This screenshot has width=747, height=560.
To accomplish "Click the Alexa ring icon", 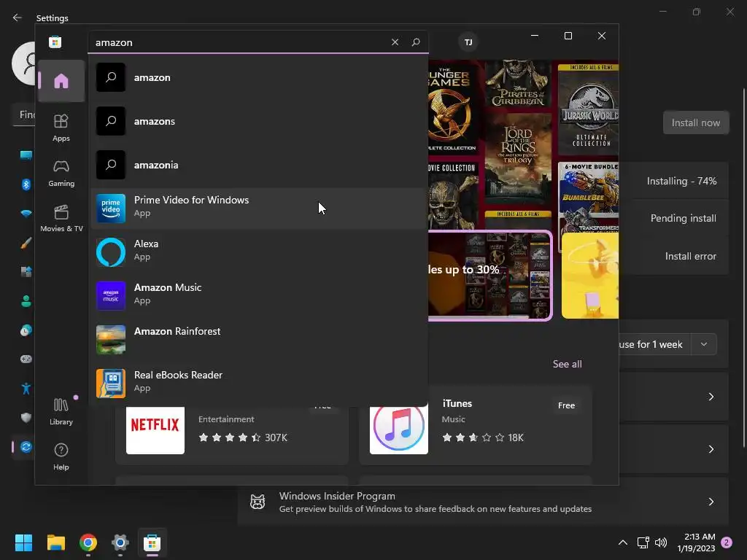I will (111, 252).
